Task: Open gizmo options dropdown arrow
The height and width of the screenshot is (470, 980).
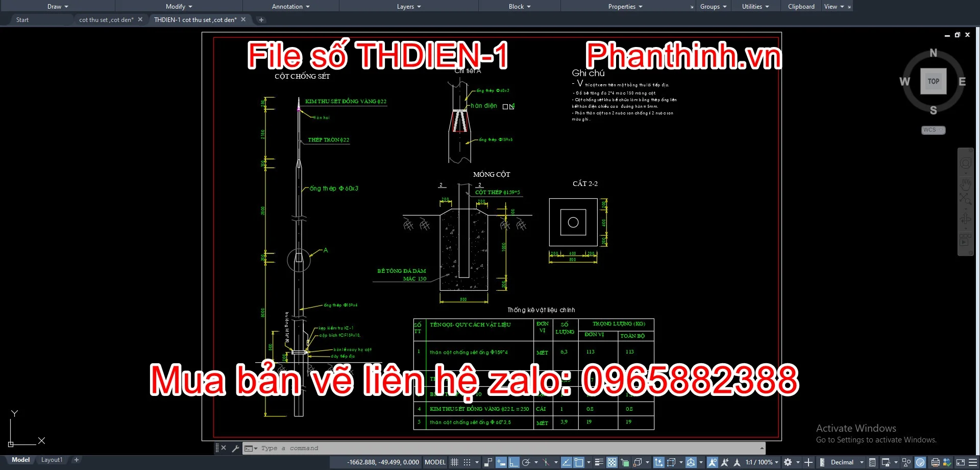Action: pyautogui.click(x=701, y=462)
